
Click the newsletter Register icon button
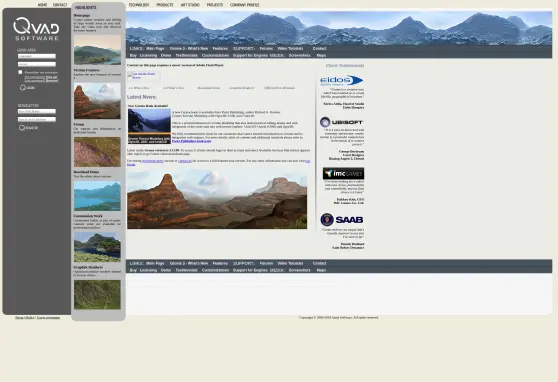pos(28,128)
